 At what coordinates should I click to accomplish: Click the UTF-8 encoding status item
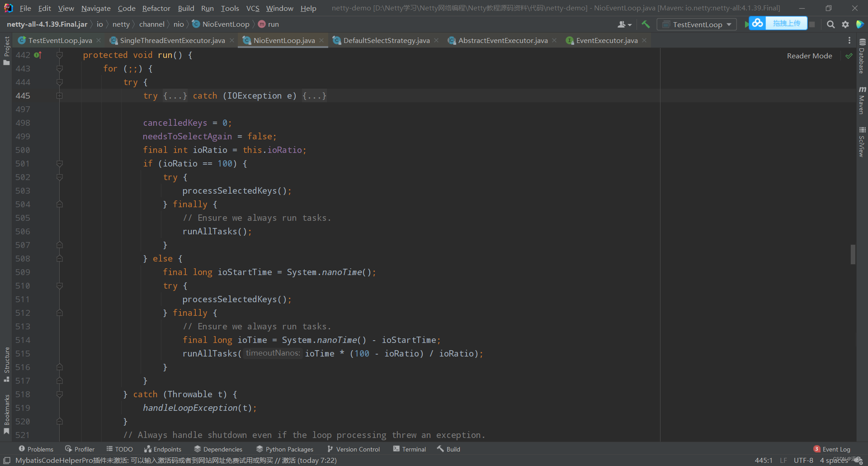(803, 460)
